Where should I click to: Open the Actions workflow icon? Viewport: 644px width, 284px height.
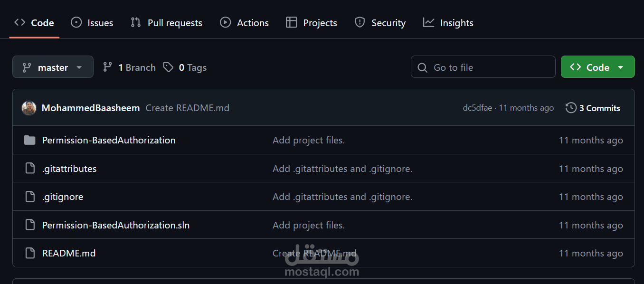pos(225,22)
